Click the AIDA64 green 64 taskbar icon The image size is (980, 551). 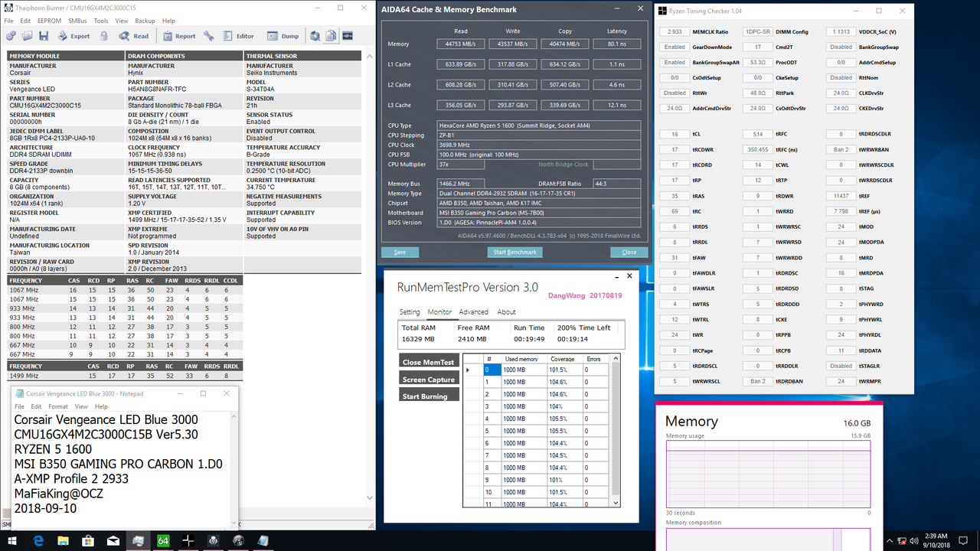point(163,540)
